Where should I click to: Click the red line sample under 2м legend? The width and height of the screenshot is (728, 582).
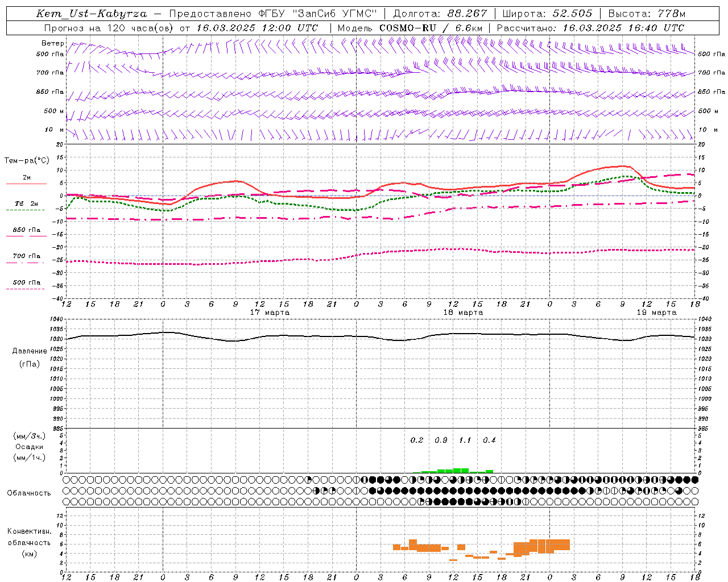click(26, 184)
